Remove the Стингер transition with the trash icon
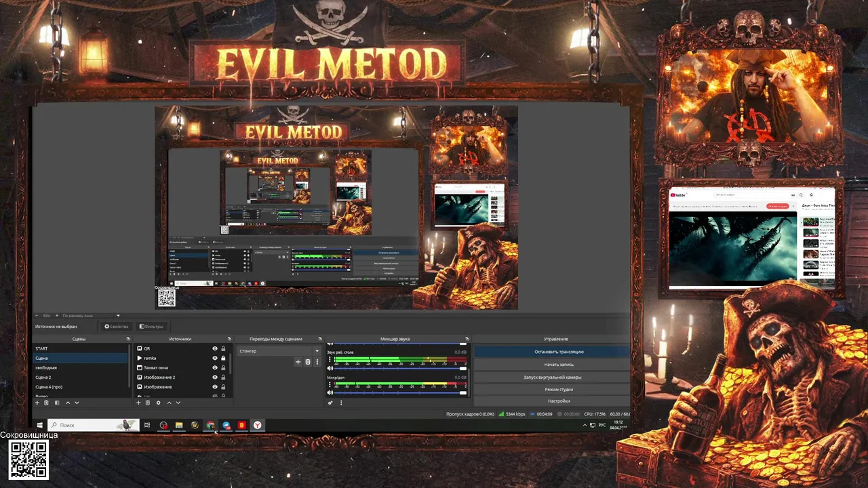Screen dimensions: 868x488 click(x=307, y=362)
